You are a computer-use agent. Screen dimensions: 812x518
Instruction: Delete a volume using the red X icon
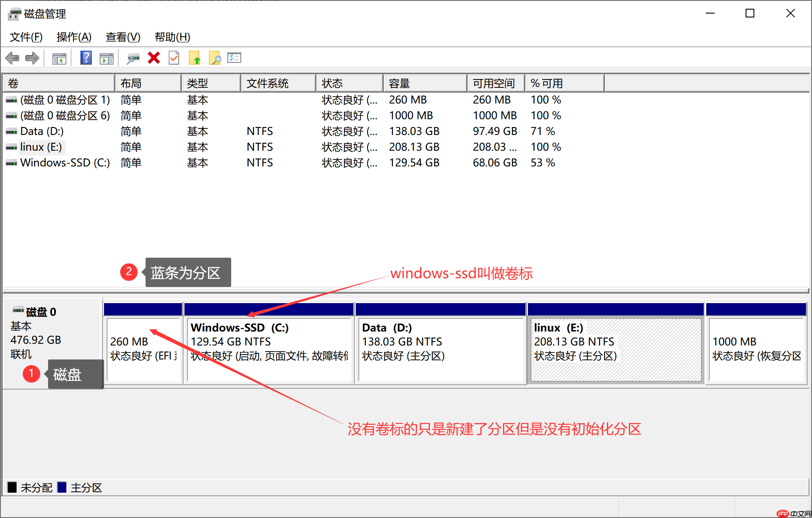[x=153, y=58]
